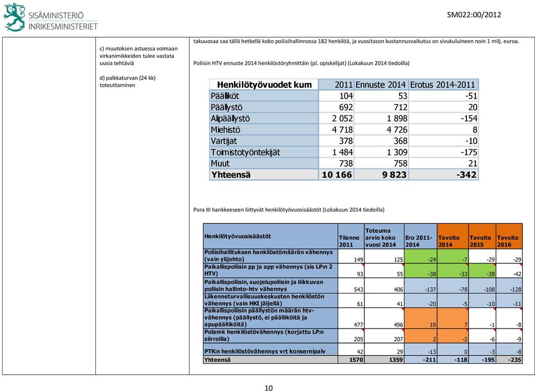The height and width of the screenshot is (392, 535).
Task: Click the Päälliköt difference -51
Action: click(x=471, y=96)
